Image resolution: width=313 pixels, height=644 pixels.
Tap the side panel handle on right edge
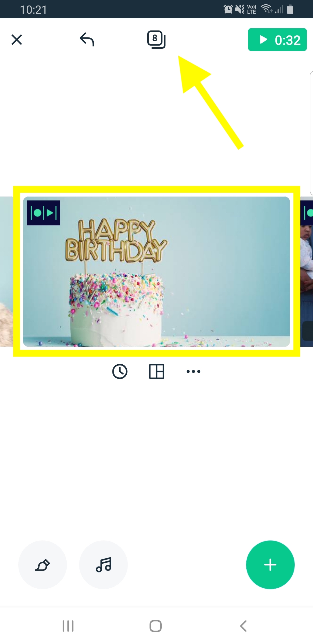point(311,133)
